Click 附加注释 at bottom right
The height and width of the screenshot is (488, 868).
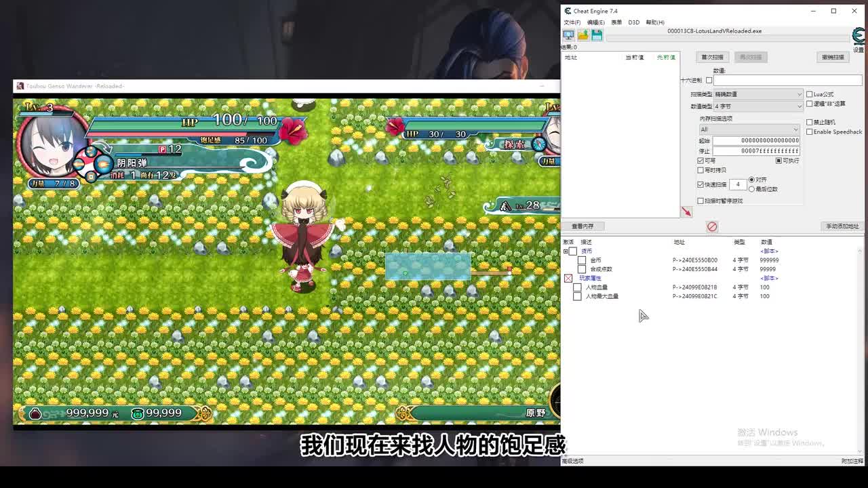coord(852,461)
